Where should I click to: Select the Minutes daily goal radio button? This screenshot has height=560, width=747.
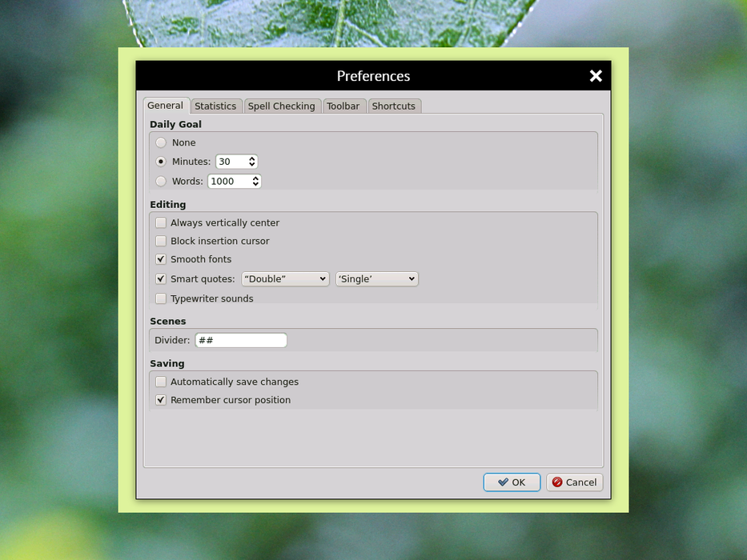click(161, 162)
